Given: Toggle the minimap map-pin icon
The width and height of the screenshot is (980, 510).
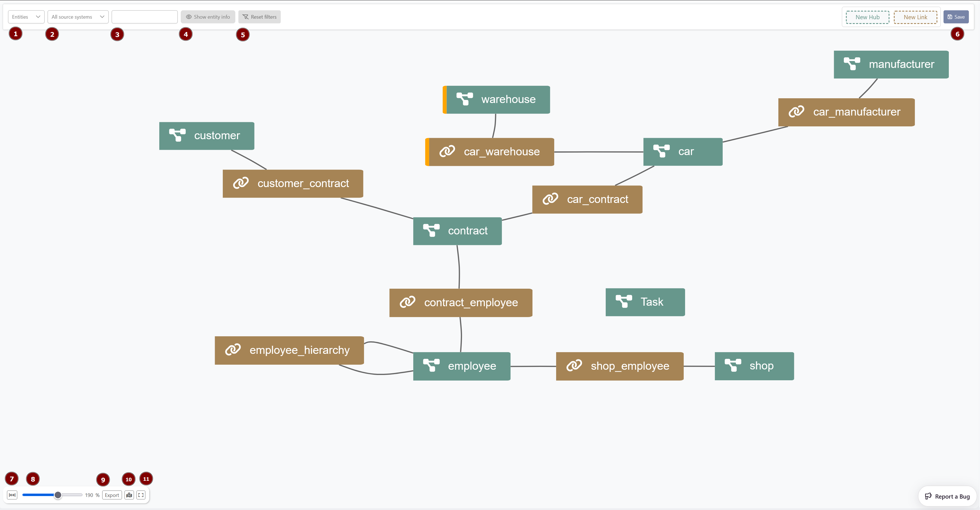Looking at the screenshot, I should tap(129, 495).
